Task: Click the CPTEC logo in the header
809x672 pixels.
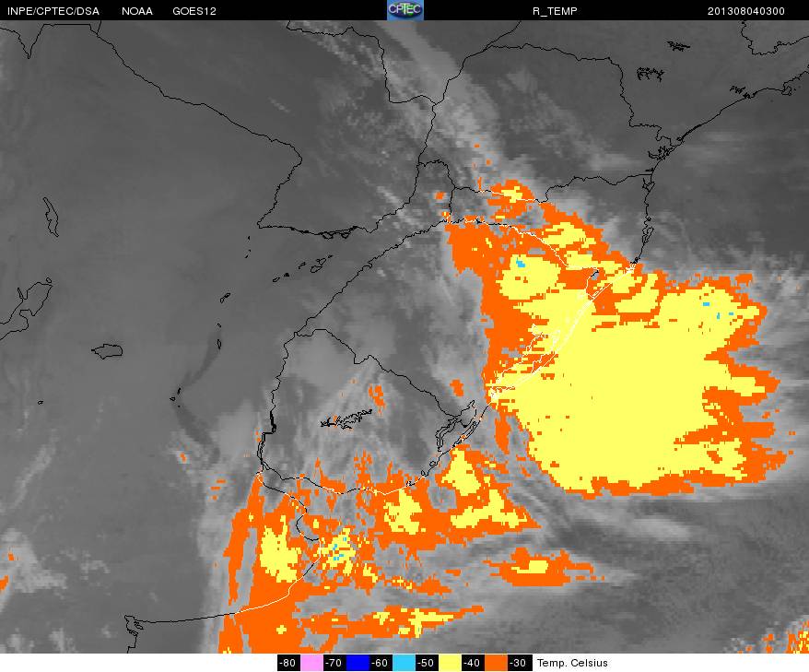Action: coord(405,10)
